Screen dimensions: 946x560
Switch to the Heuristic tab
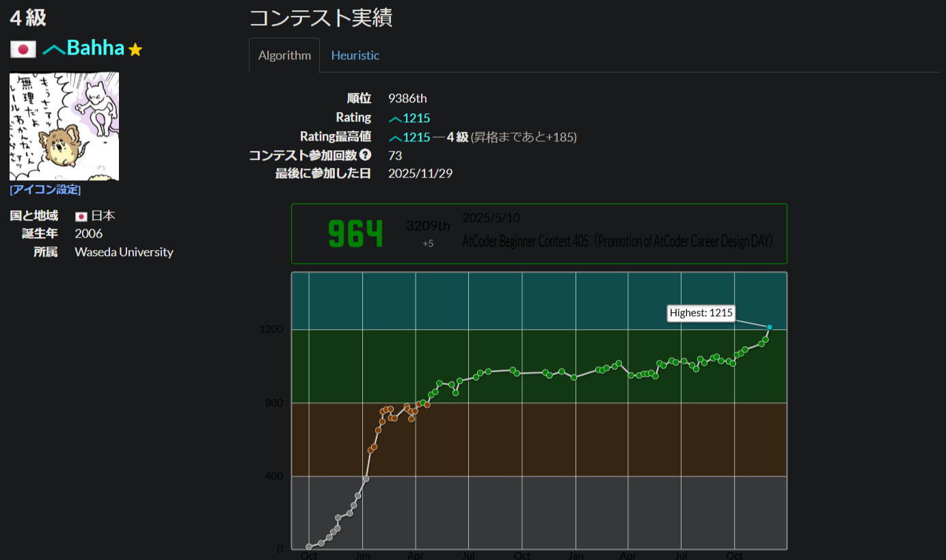(x=355, y=55)
